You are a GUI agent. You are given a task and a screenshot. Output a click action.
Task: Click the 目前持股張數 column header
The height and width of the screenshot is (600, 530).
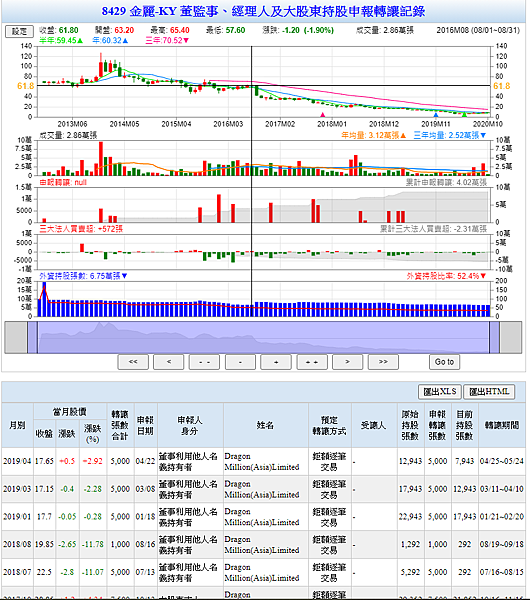(465, 425)
